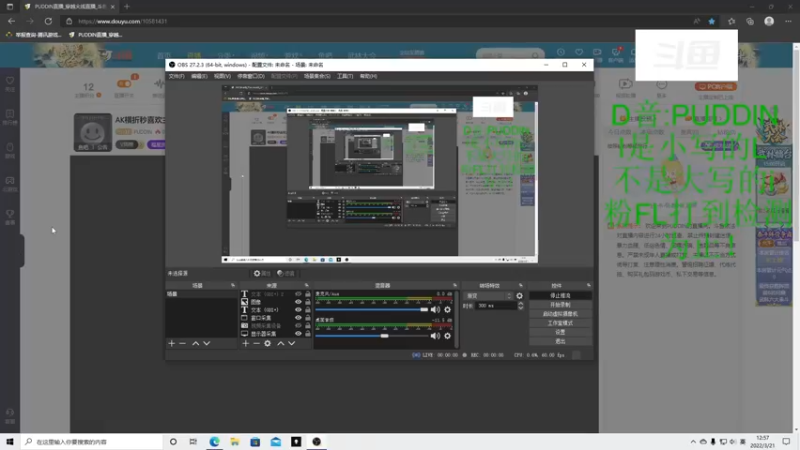Click the browser address bar URL
This screenshot has width=800, height=450.
pos(123,21)
